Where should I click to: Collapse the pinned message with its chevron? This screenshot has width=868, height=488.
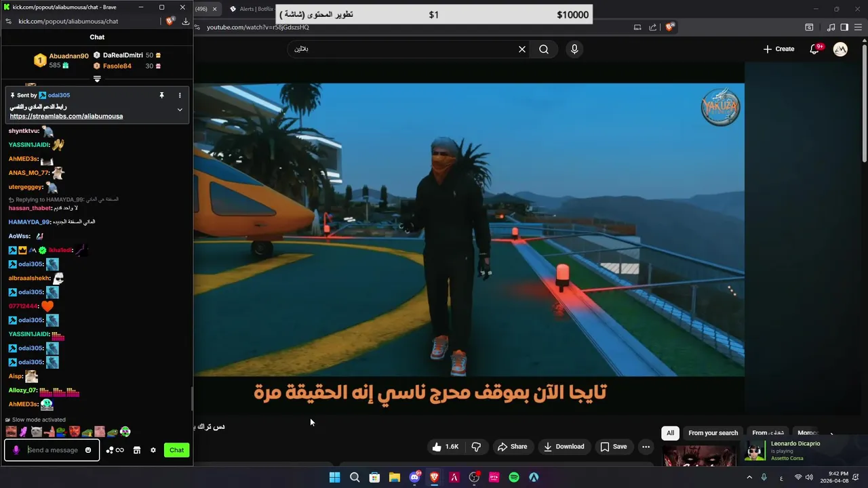tap(180, 109)
